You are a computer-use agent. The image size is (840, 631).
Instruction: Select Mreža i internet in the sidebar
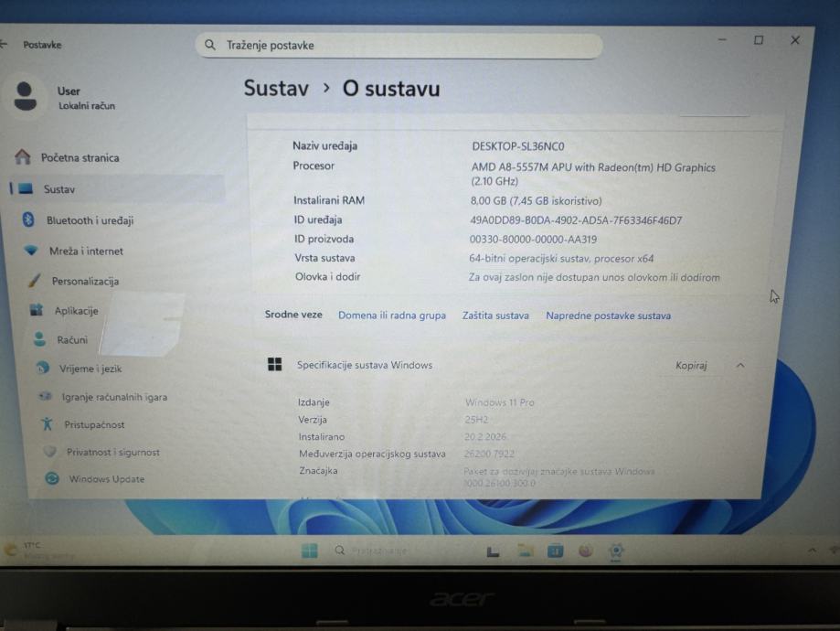[x=86, y=251]
